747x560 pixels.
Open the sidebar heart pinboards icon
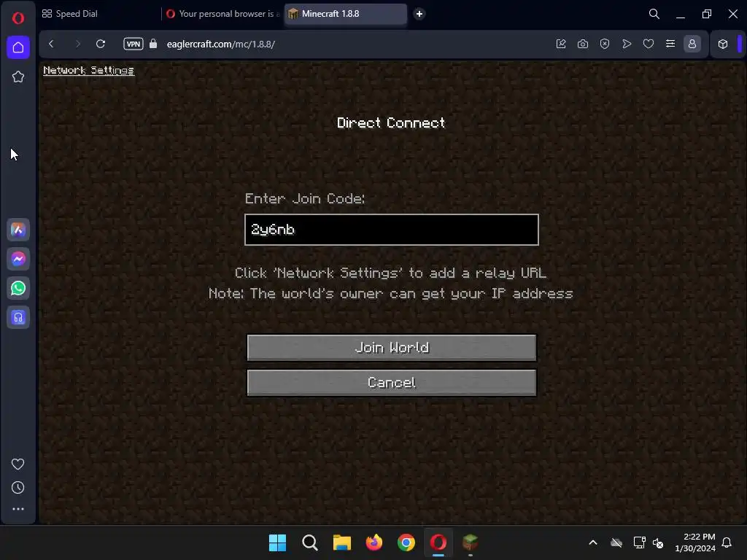coord(18,464)
